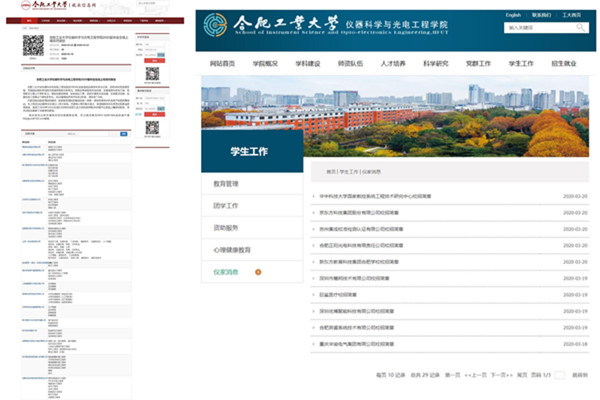Select 心理健康教育 in the sidebar
600x400 pixels.
[232, 250]
